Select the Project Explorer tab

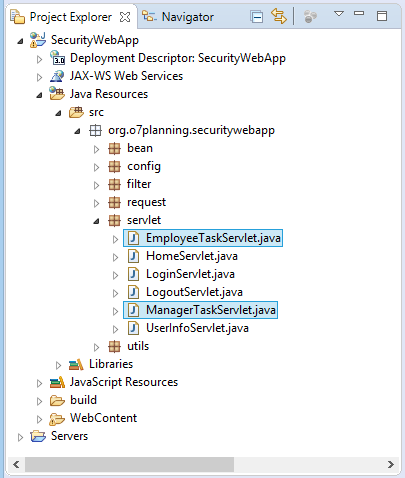click(x=62, y=17)
